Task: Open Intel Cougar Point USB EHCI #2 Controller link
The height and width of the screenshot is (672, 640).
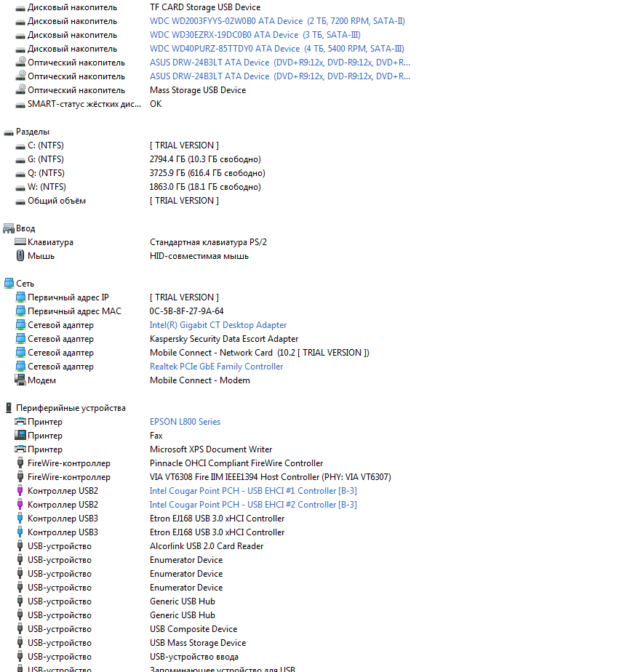Action: (253, 505)
